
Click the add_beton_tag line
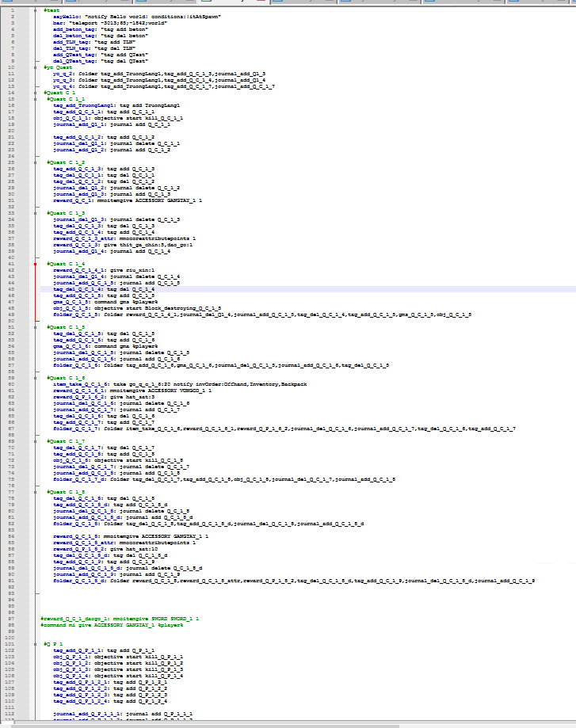[101, 29]
